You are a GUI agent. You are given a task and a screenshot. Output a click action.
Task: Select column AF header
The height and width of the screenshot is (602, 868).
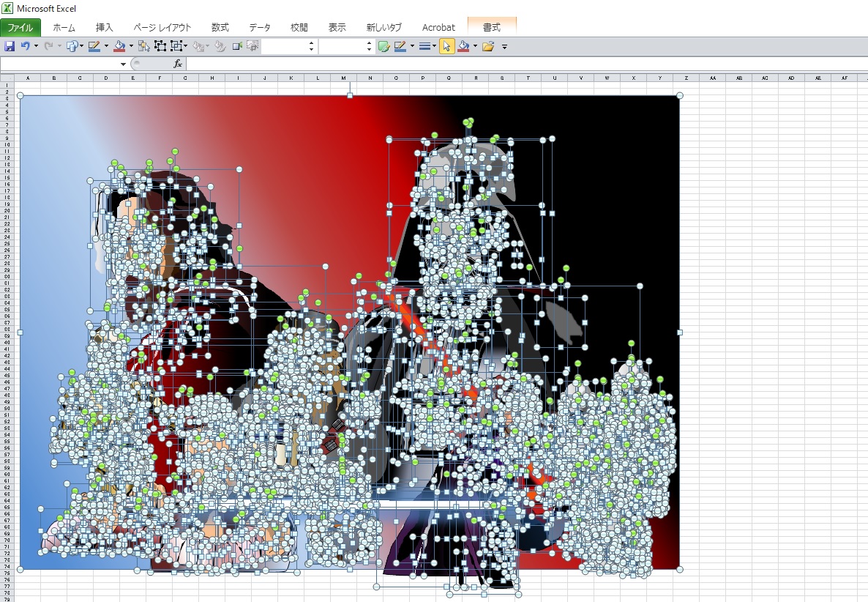point(844,78)
